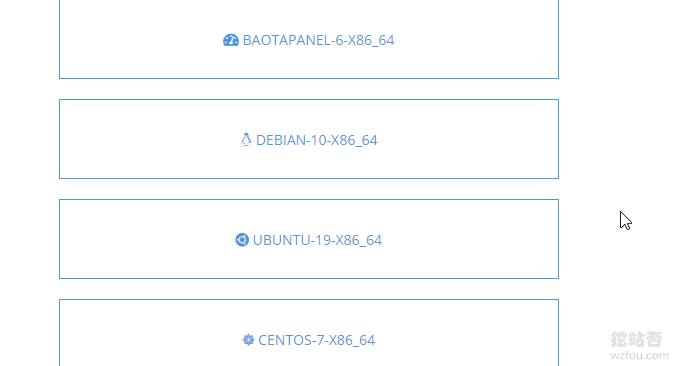
Task: Click the CentOS pinwheel logo icon
Action: (248, 340)
